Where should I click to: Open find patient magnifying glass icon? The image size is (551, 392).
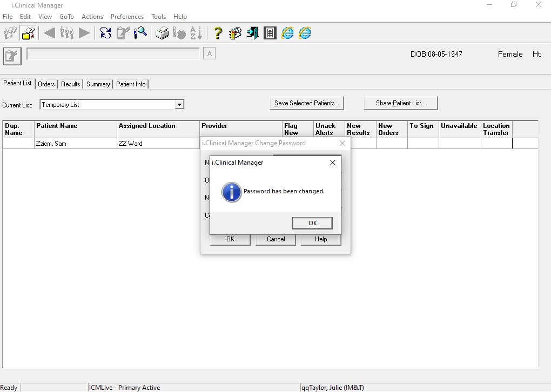pos(140,33)
